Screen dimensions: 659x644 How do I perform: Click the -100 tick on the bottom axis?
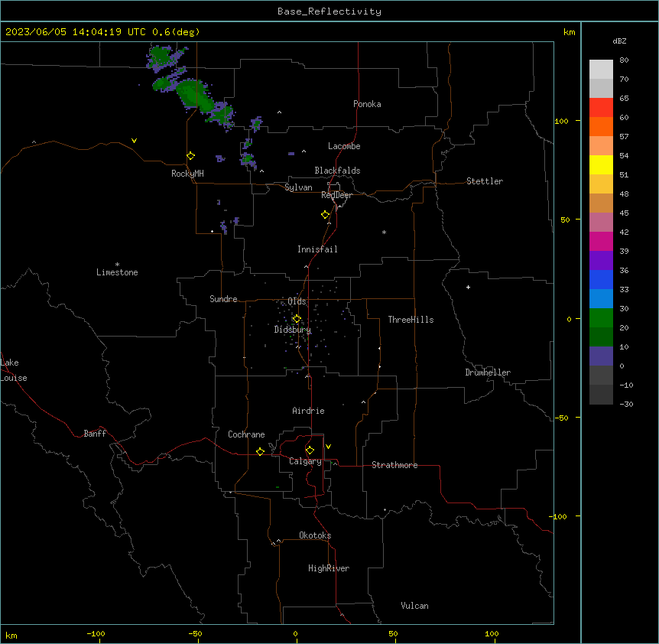pyautogui.click(x=96, y=634)
